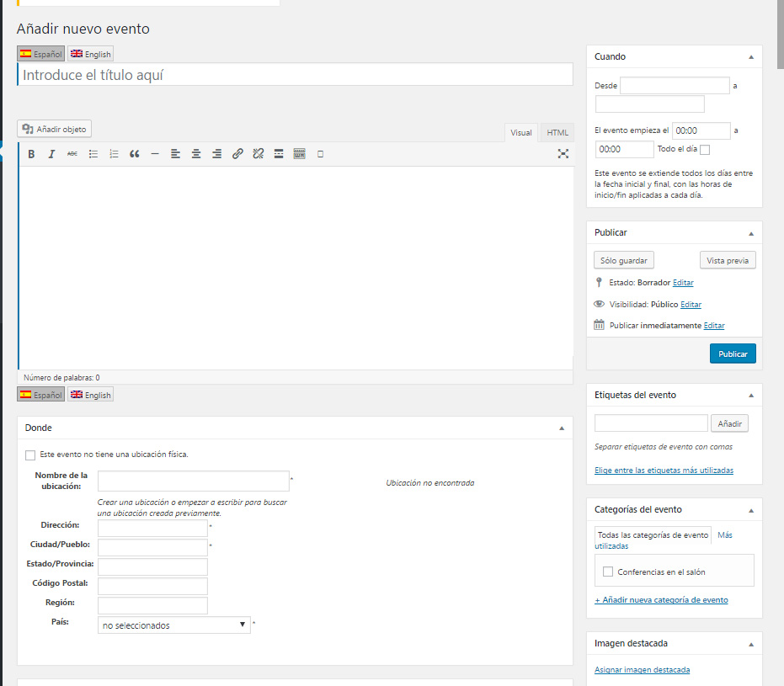Tick the 'Conferencias en el salón' category
The image size is (784, 686).
point(608,572)
